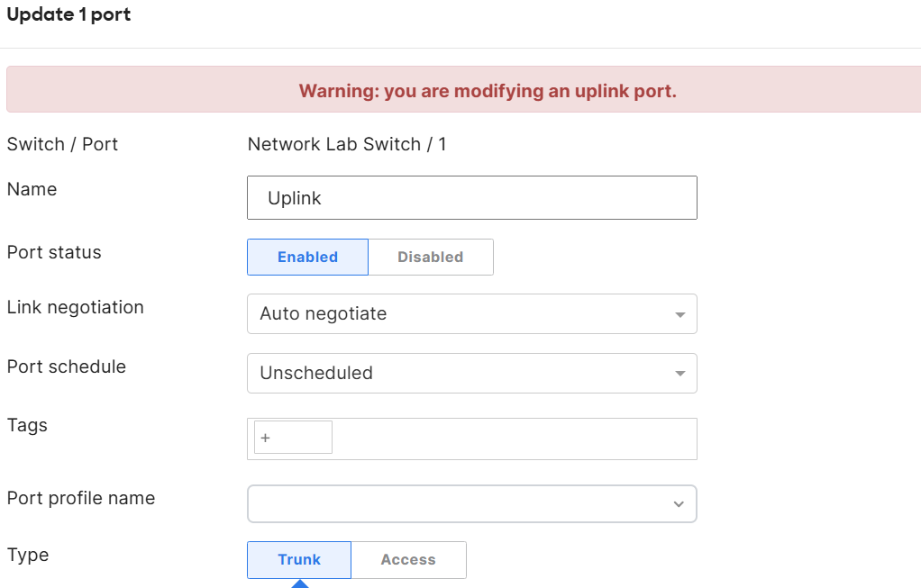
Task: Click the chevron in Port profile name box
Action: [x=679, y=504]
